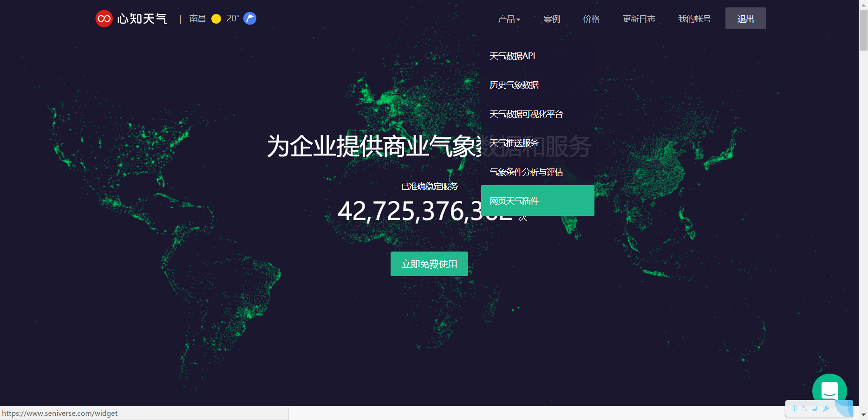Click the 南昌 city name
The image size is (868, 420).
tap(197, 19)
